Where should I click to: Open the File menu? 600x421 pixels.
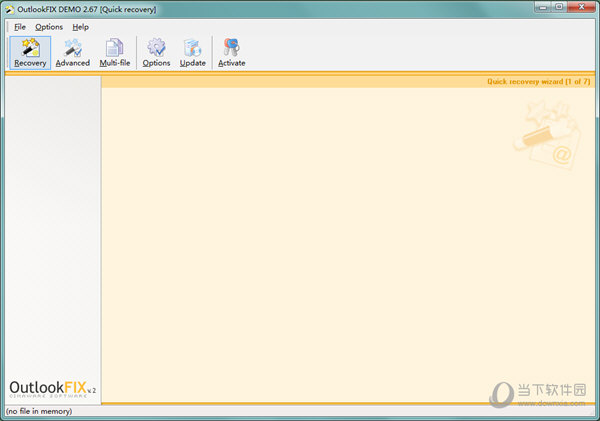click(x=20, y=27)
